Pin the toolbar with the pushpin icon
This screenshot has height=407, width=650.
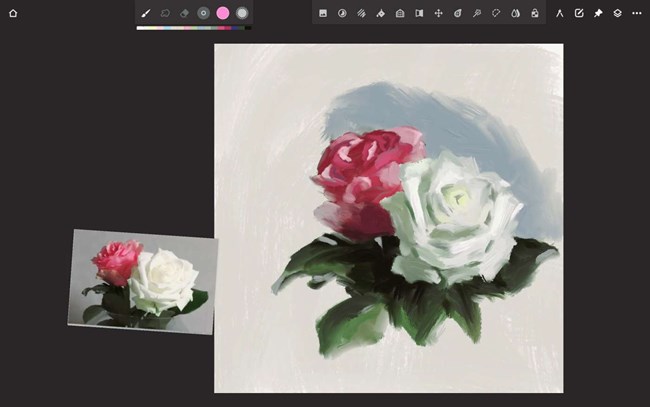598,13
